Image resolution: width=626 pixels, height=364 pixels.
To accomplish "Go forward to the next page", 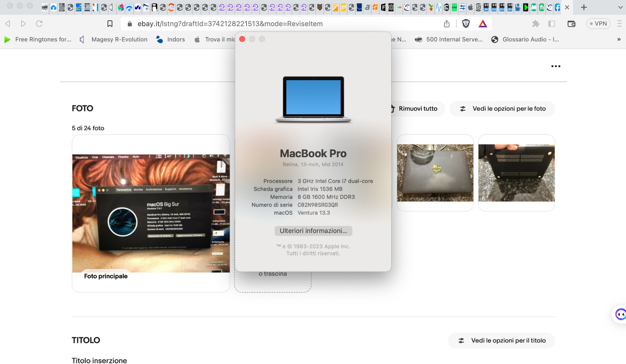I will [x=23, y=24].
